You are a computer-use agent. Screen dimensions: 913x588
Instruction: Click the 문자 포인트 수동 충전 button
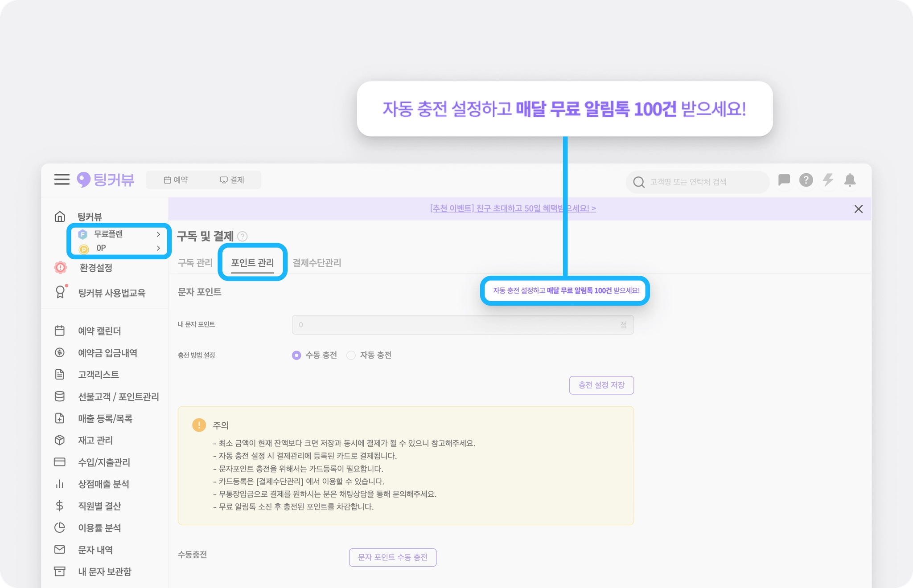[392, 557]
